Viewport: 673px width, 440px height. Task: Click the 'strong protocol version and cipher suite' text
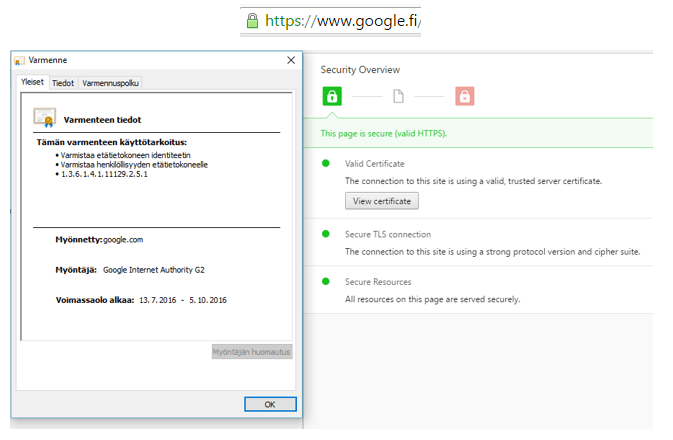563,252
